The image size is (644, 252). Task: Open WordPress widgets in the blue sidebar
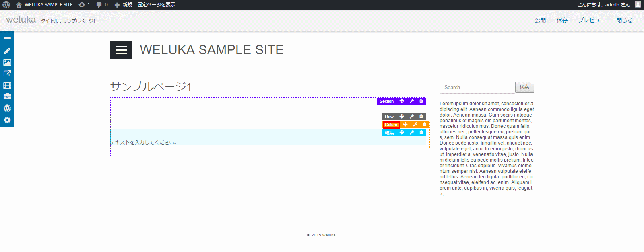7,108
